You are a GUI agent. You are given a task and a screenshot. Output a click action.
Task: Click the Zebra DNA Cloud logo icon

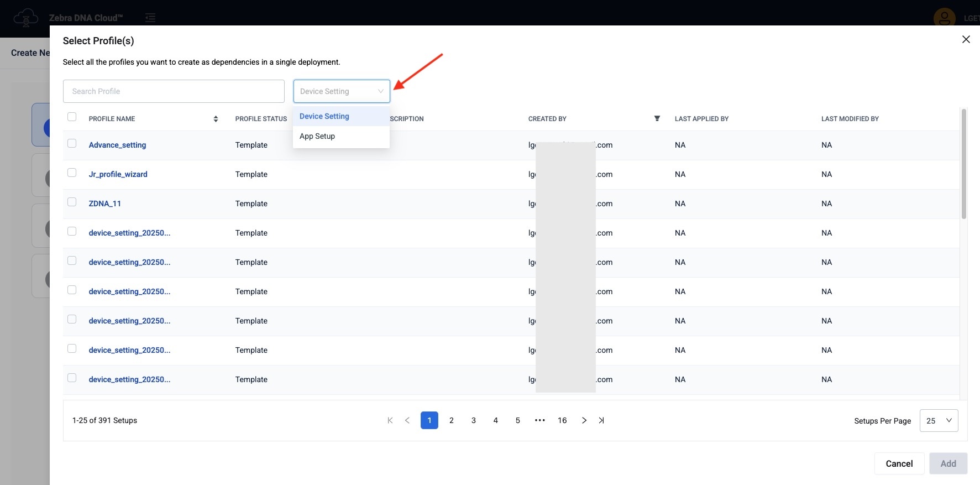25,18
